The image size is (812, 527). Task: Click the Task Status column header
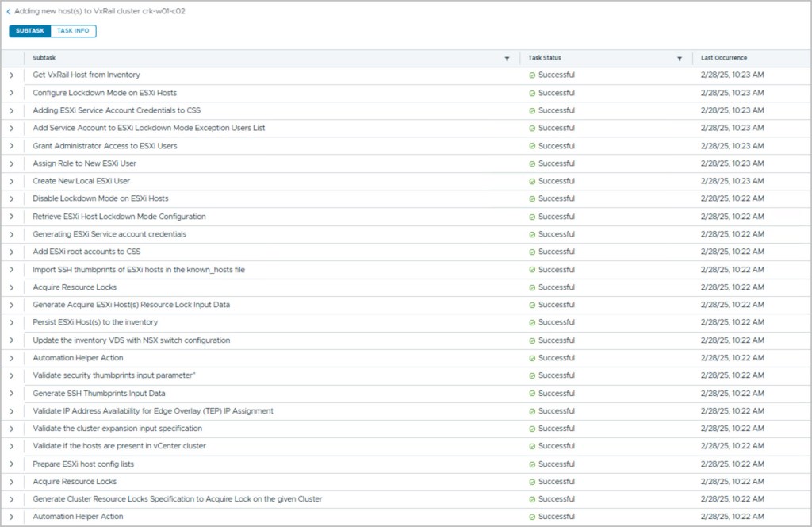tap(545, 58)
